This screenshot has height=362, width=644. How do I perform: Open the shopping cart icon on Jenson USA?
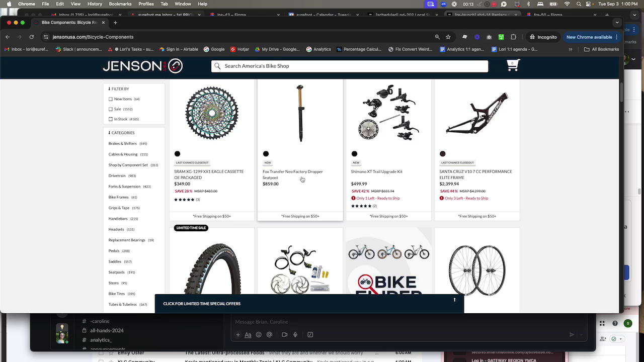click(x=513, y=65)
